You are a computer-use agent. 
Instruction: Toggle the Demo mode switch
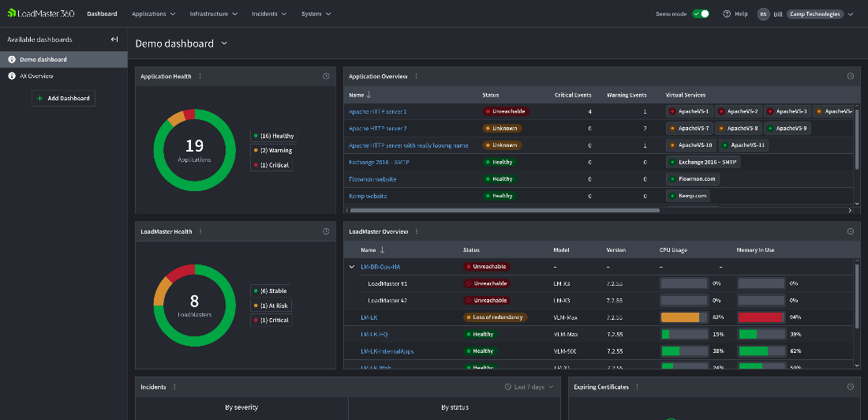coord(700,14)
